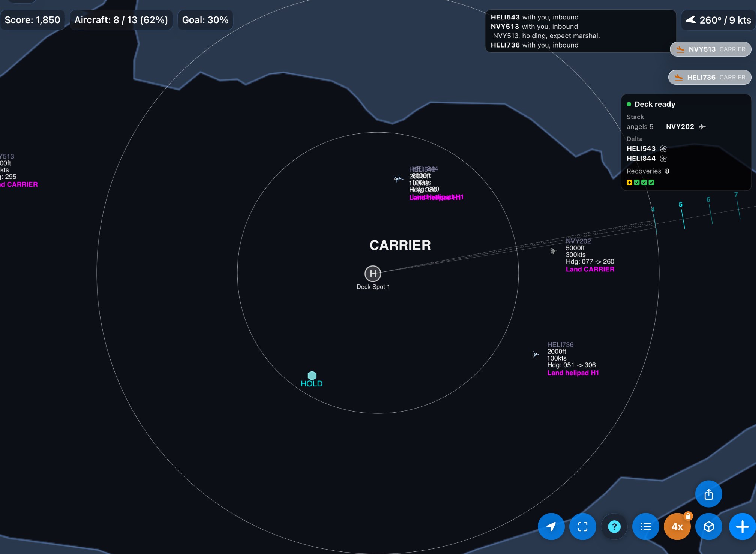Click the approach marker labeled 5
The width and height of the screenshot is (756, 554).
tap(681, 205)
